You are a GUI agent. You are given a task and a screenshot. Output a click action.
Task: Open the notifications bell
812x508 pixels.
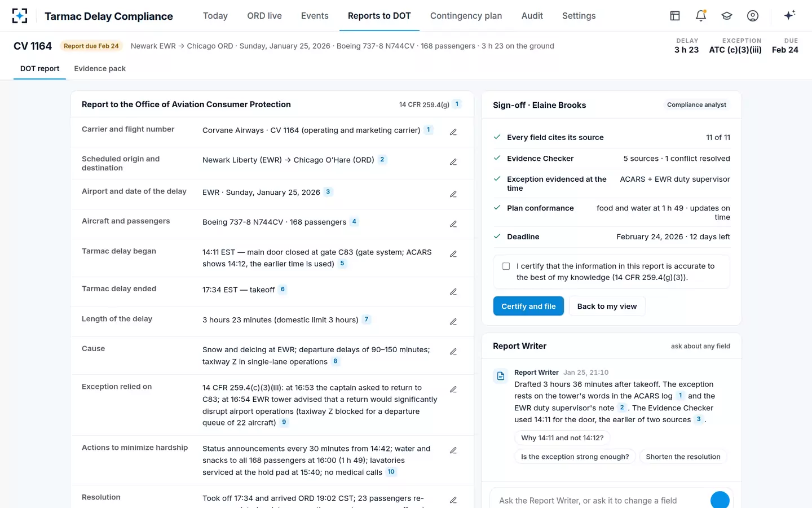pos(701,16)
